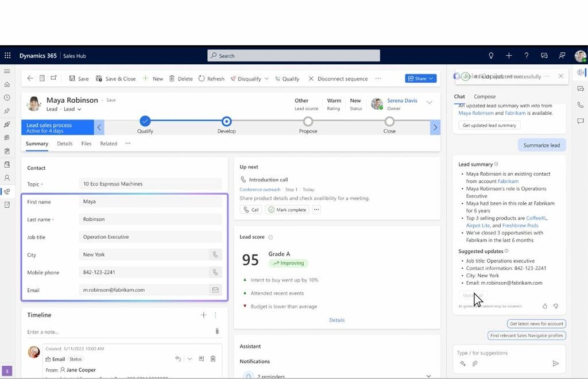Open the lightbulb insights icon in header
This screenshot has height=379, width=588.
click(491, 56)
